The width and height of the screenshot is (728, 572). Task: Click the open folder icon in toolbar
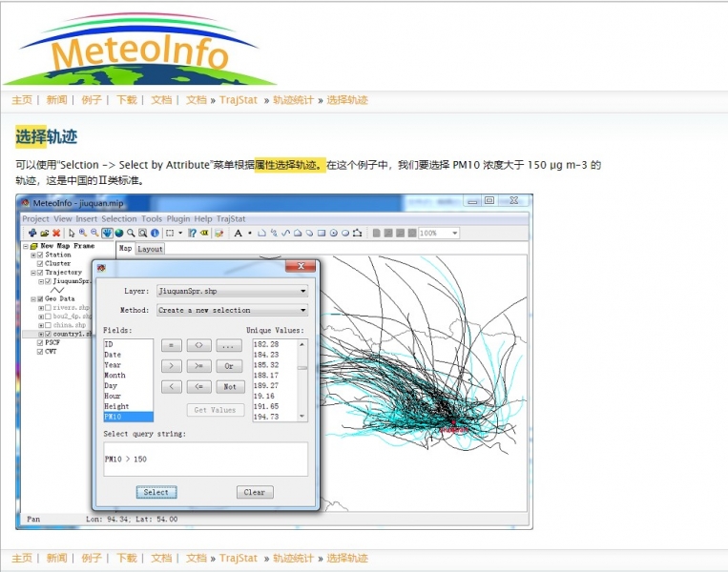(44, 233)
